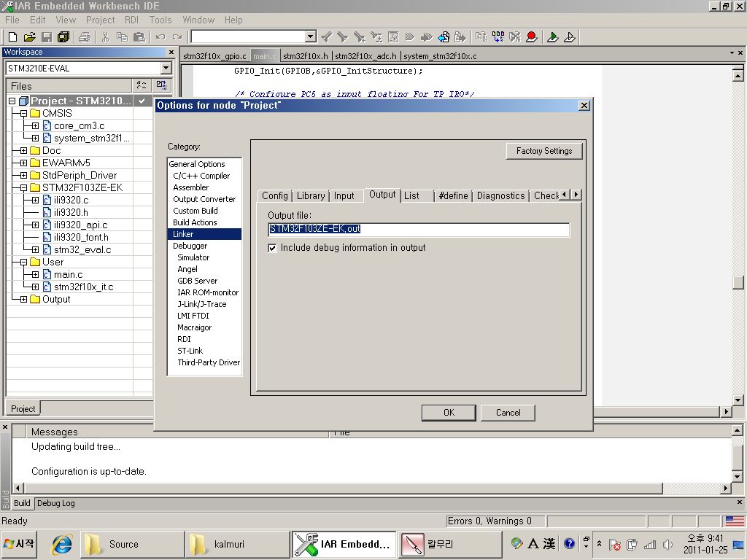Select C/C++ Compiler in Category list

[x=201, y=176]
